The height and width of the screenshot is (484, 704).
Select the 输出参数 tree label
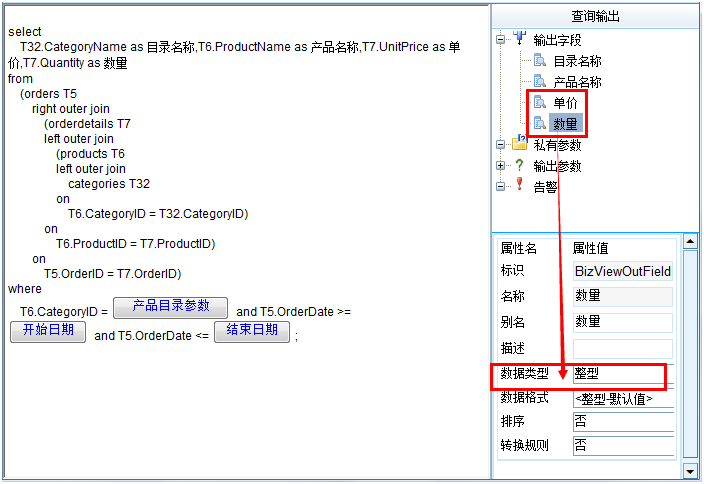[557, 166]
